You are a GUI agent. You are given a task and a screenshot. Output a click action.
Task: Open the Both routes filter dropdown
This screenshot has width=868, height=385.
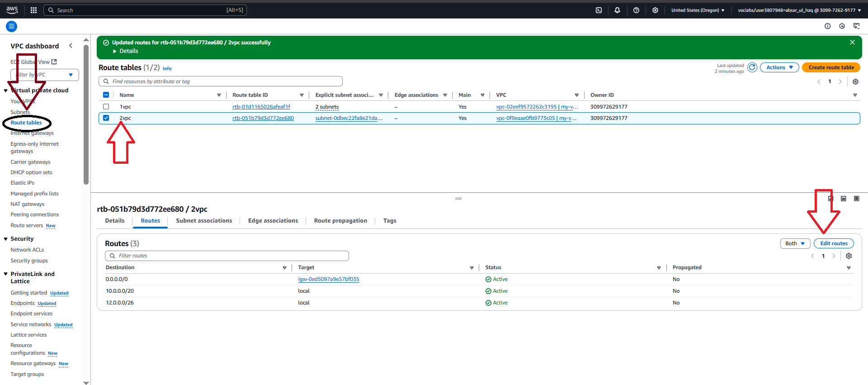coord(795,243)
